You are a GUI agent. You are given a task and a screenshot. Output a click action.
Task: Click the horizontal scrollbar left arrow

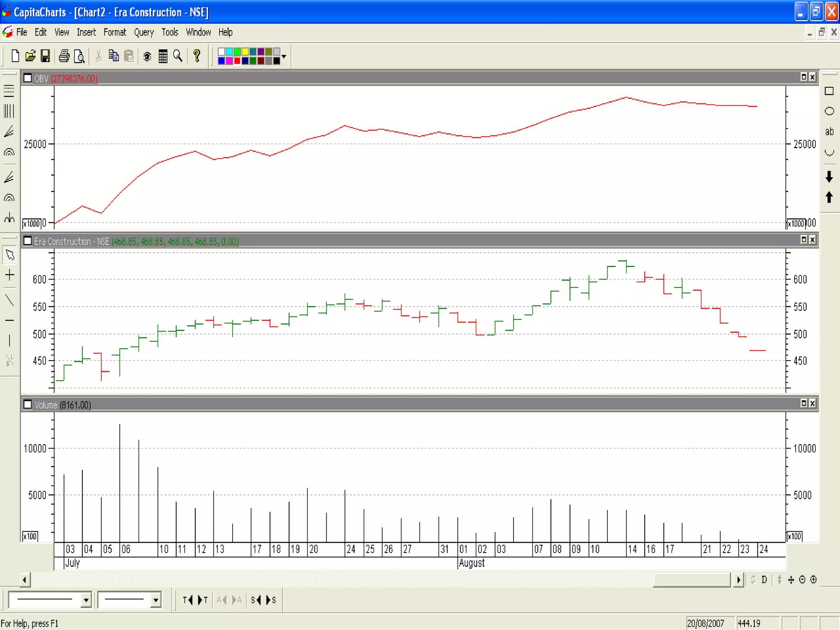[25, 580]
